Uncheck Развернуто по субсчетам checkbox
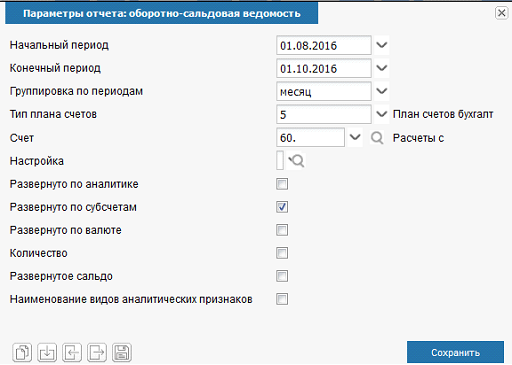 (282, 207)
